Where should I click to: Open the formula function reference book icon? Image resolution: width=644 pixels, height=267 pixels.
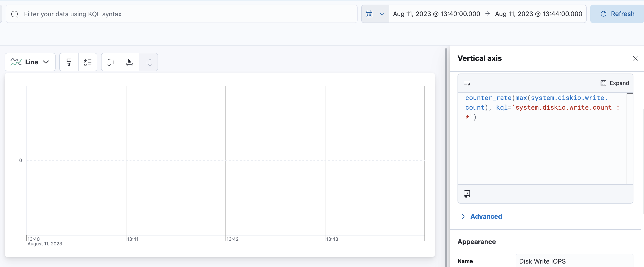click(467, 193)
